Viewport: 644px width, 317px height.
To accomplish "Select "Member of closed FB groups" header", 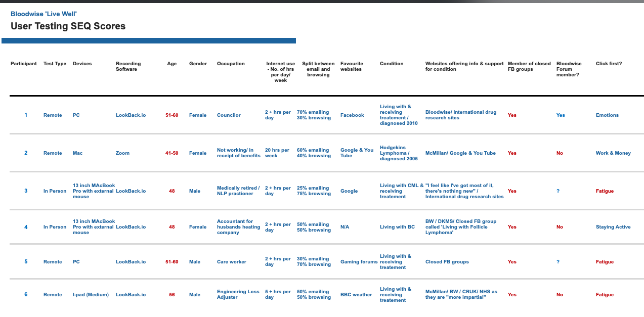I will [x=529, y=66].
